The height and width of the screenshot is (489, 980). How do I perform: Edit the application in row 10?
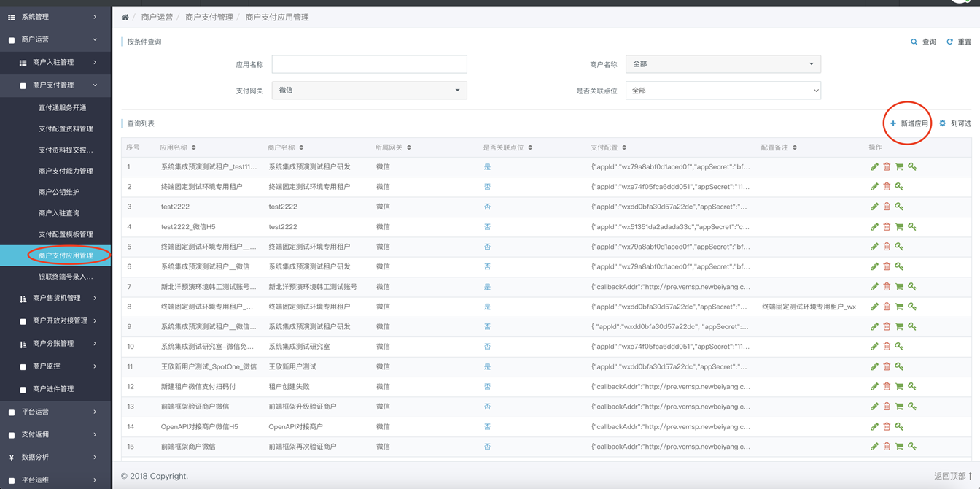[874, 347]
